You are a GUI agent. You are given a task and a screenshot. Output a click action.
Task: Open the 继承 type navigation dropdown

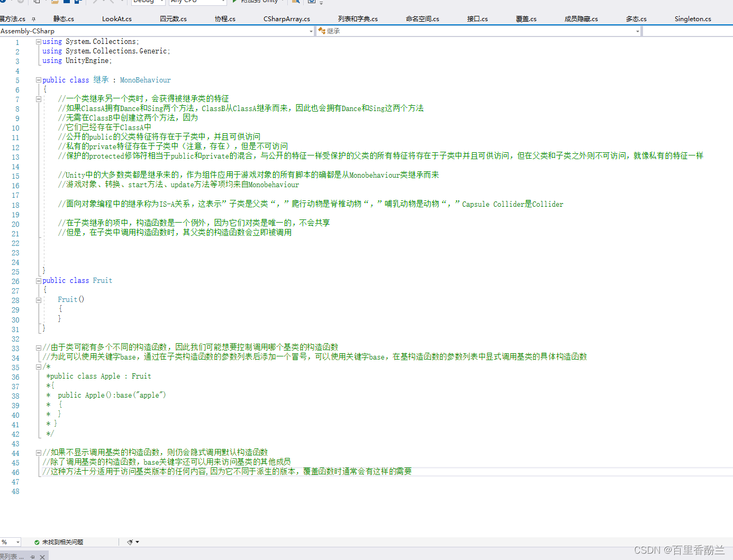coord(637,31)
